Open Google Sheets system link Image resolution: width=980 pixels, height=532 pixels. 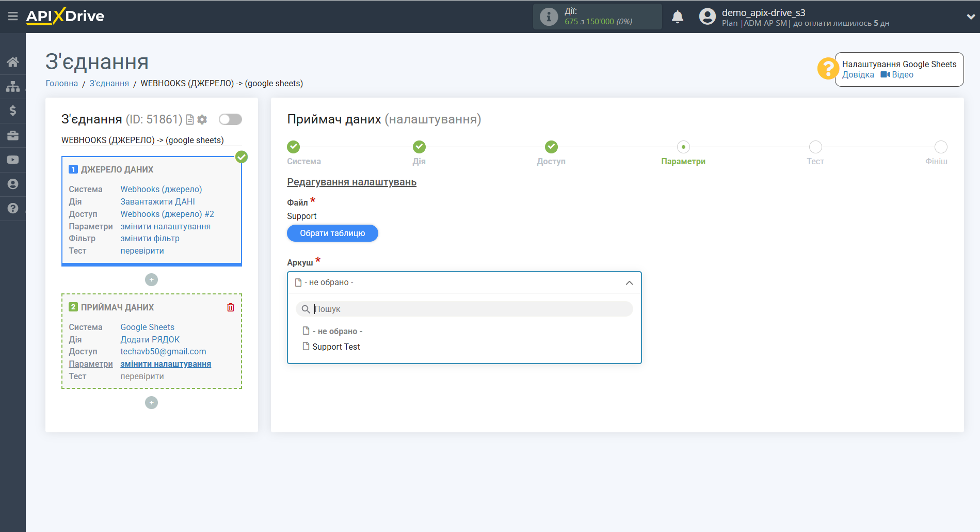(x=147, y=327)
